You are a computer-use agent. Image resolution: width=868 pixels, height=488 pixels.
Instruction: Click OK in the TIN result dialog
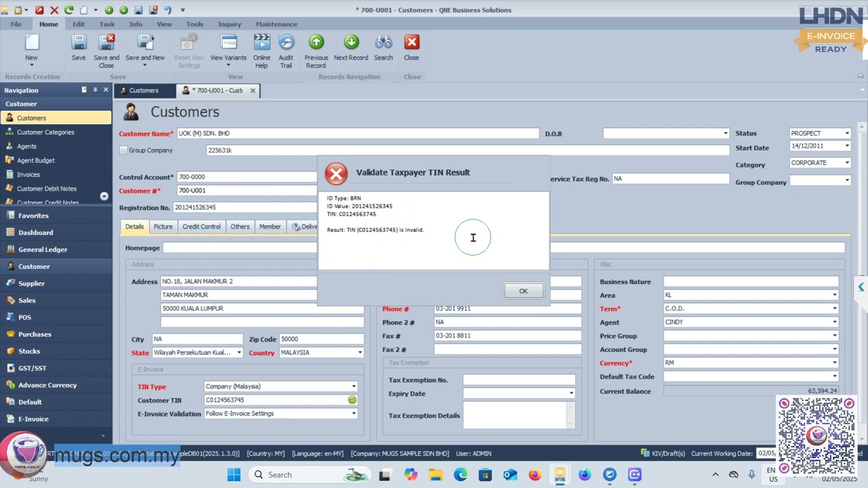[524, 291]
